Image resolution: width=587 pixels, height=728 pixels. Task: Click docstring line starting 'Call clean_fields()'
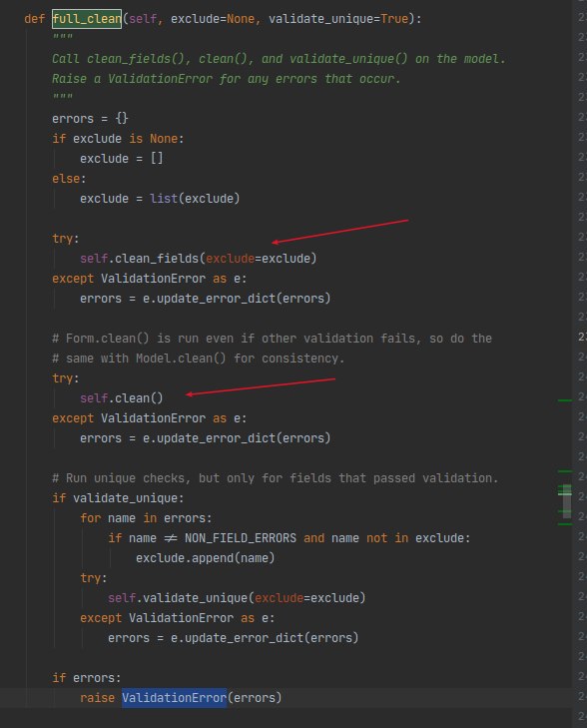279,59
